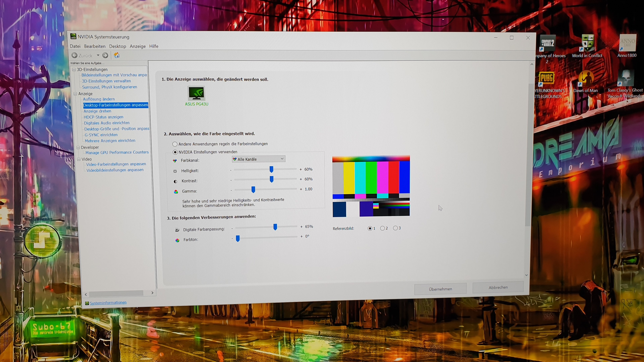
Task: Open the Desktop menu
Action: pyautogui.click(x=118, y=46)
